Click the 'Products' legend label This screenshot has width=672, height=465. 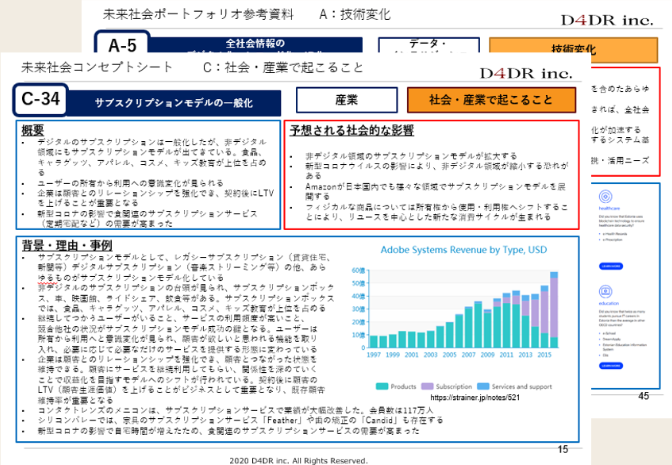403,386
